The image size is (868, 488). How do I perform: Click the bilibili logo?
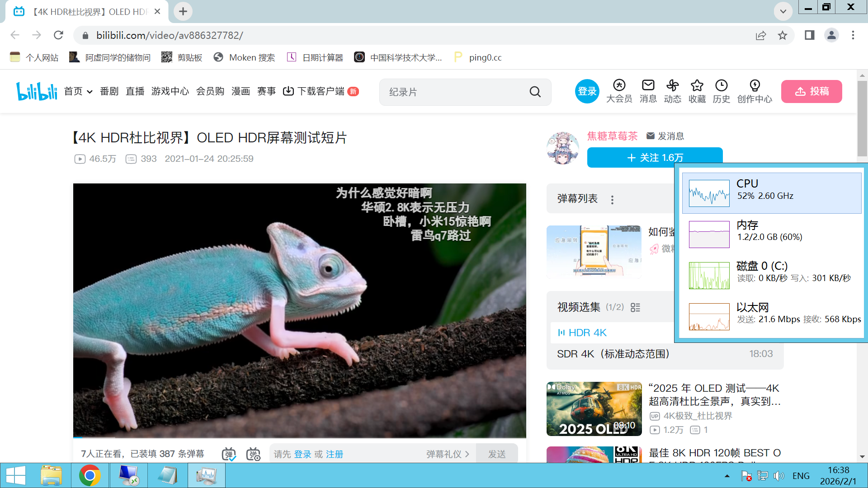pyautogui.click(x=36, y=91)
